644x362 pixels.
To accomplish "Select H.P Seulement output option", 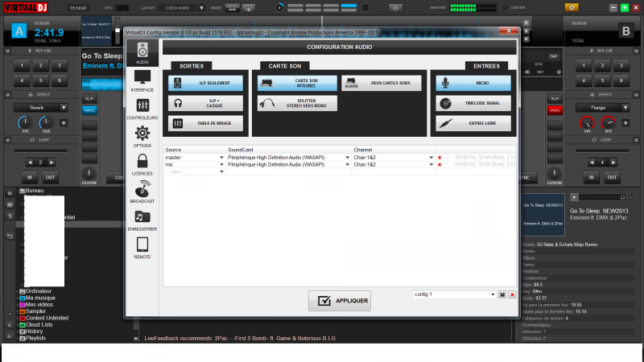I will click(x=205, y=83).
